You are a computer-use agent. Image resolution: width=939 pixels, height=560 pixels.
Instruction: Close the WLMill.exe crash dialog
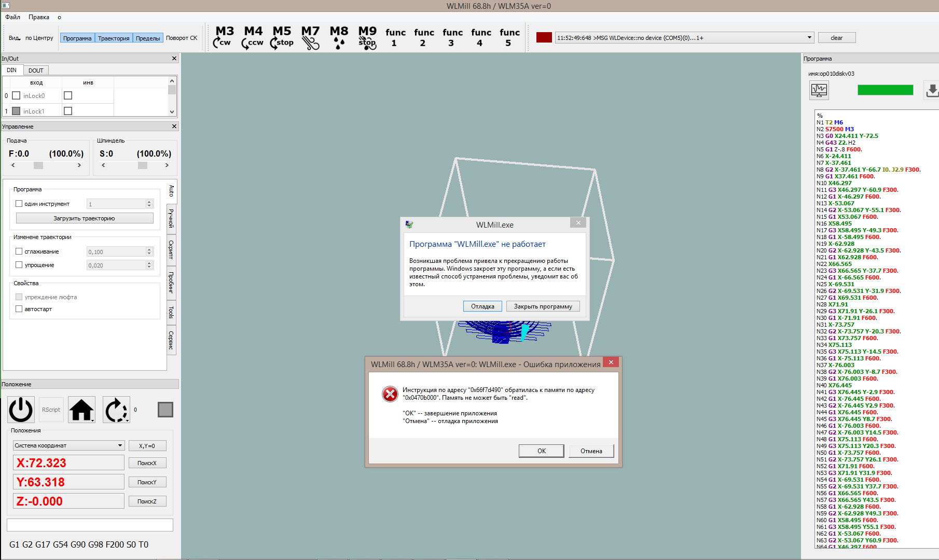coord(578,223)
